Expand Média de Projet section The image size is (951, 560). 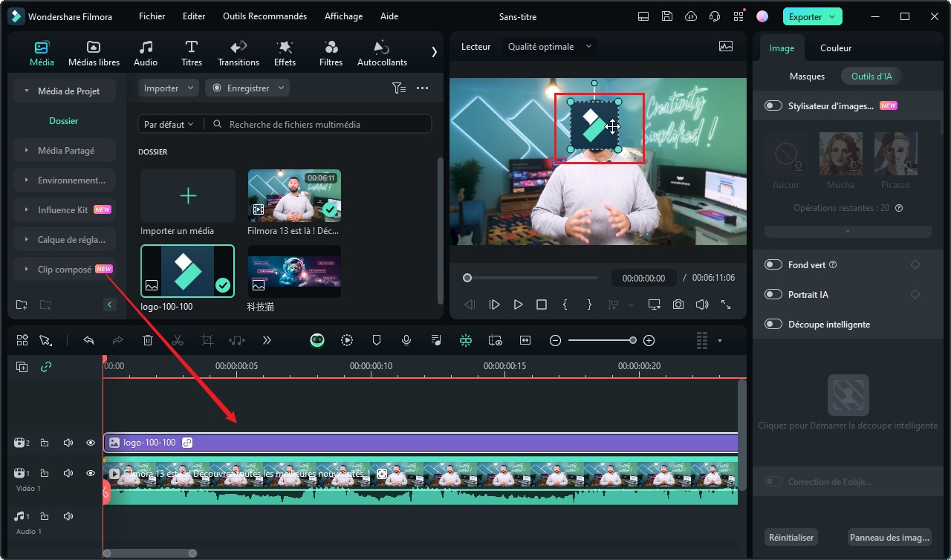[x=65, y=91]
